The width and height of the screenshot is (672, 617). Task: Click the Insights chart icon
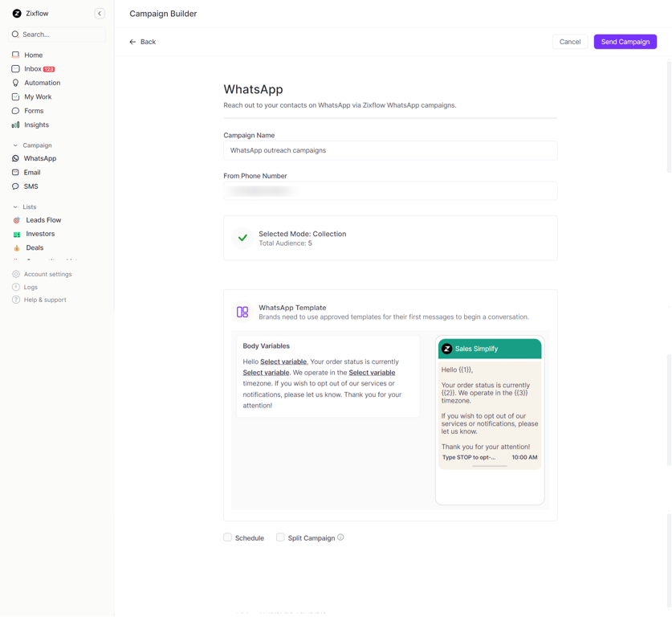pos(15,125)
